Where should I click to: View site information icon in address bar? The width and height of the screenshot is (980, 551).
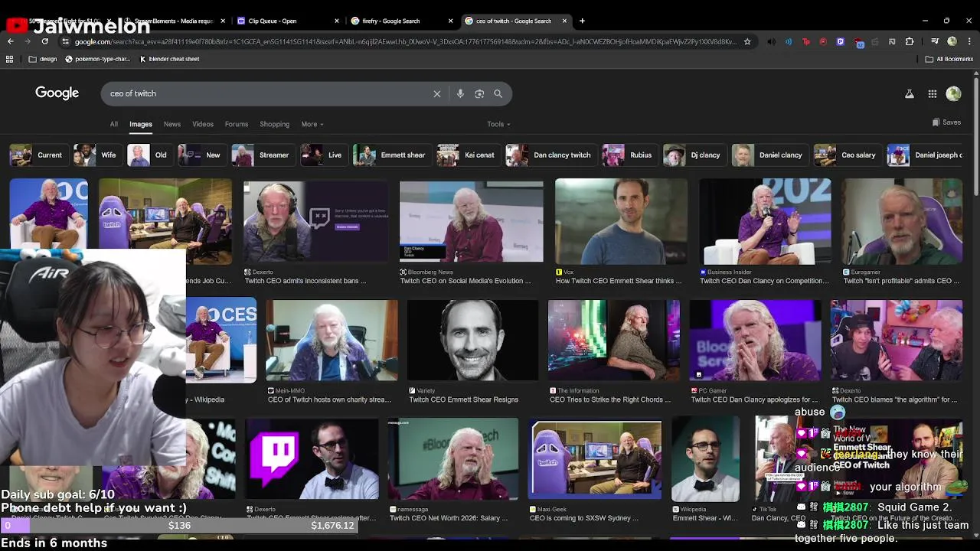pos(66,41)
